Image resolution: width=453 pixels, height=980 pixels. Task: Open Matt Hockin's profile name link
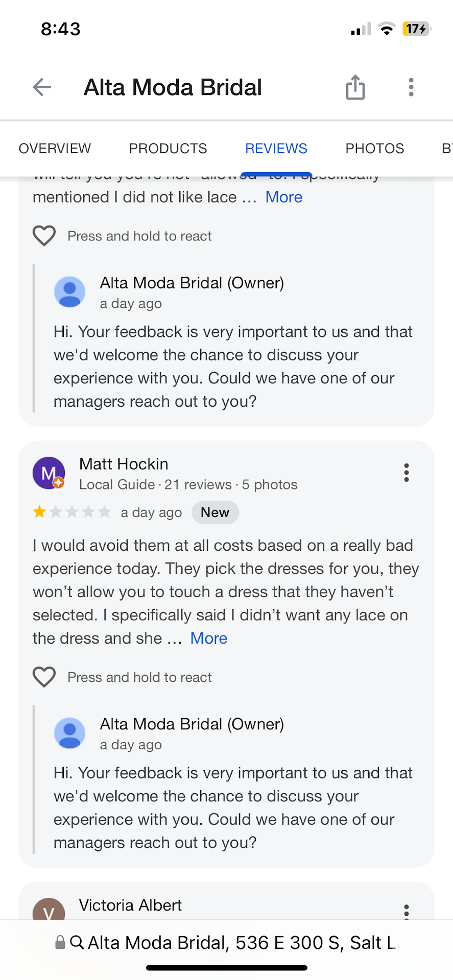(124, 464)
